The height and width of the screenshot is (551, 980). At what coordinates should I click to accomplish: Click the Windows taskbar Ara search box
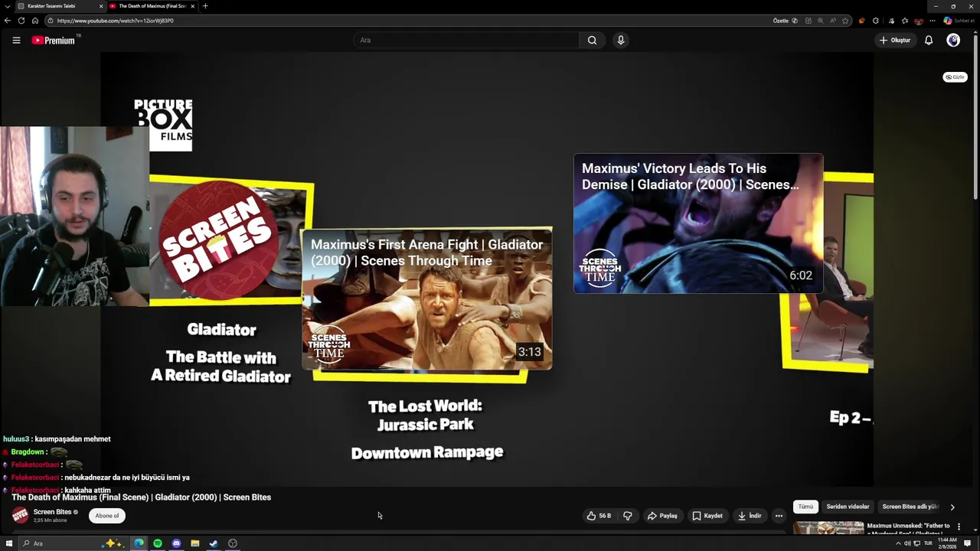[x=73, y=543]
